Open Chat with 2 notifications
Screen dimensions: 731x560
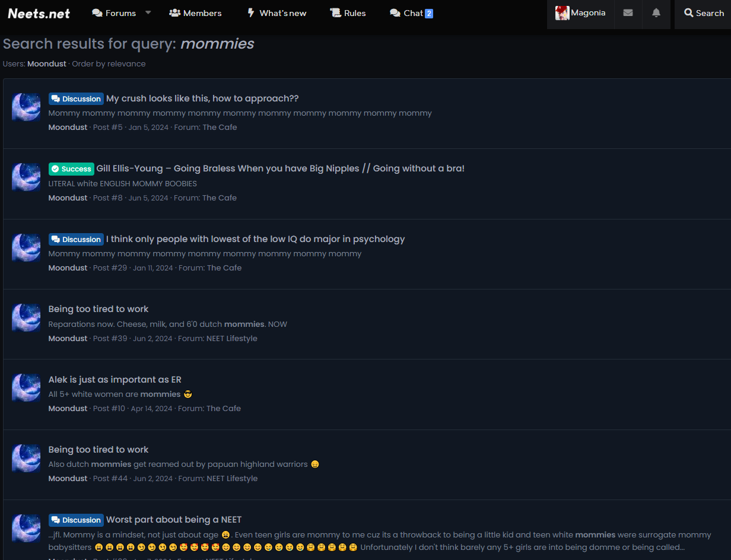(x=411, y=13)
